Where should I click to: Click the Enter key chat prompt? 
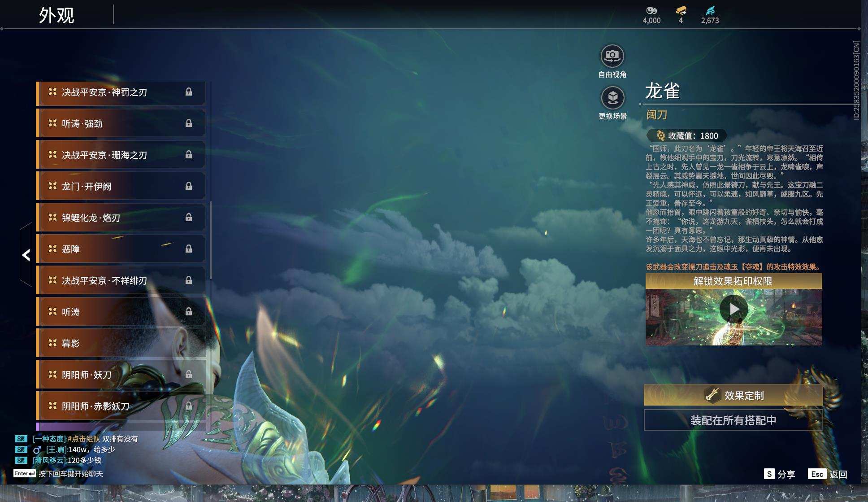tap(58, 474)
